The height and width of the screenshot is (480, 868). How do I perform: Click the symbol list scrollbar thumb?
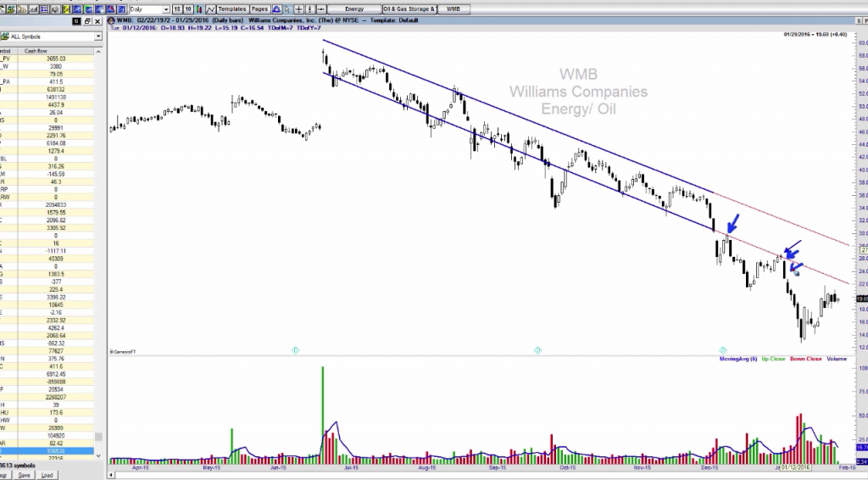(98, 437)
